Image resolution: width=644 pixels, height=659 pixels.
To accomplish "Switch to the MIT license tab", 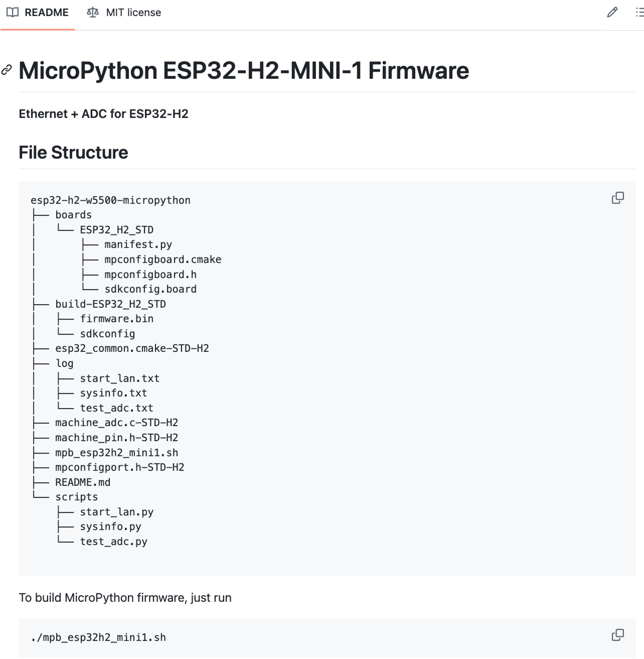I will tap(133, 13).
